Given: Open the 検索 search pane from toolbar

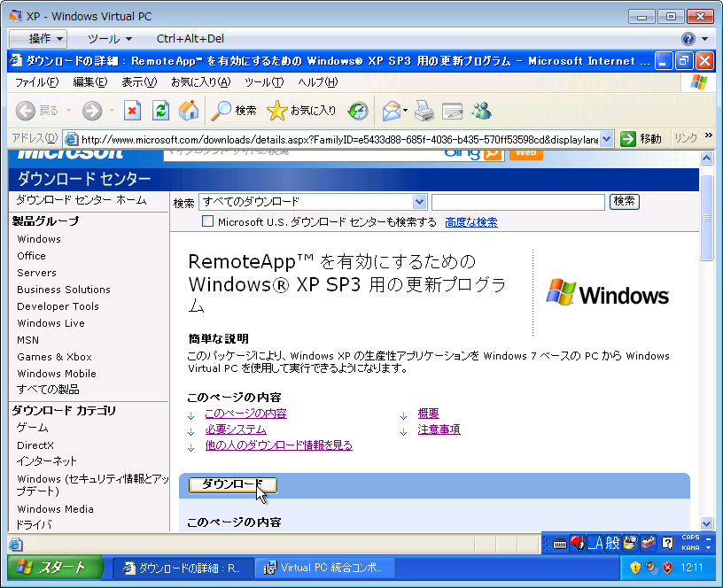Looking at the screenshot, I should pos(233,111).
